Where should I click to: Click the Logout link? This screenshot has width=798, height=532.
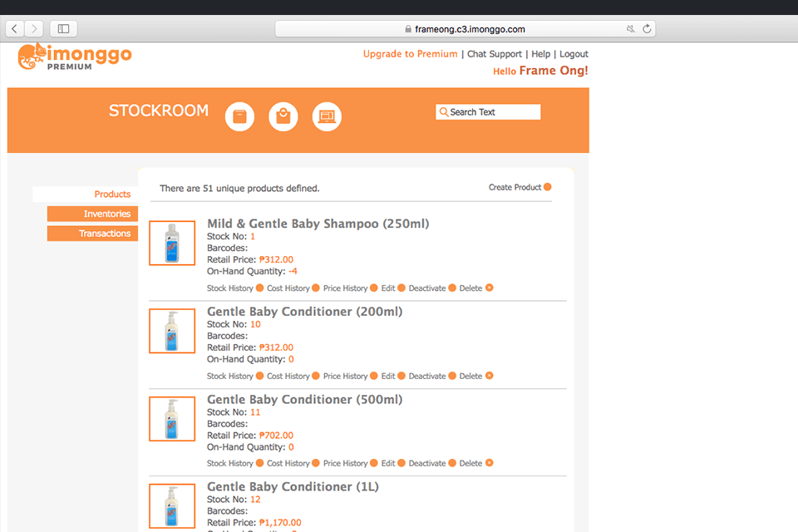574,54
